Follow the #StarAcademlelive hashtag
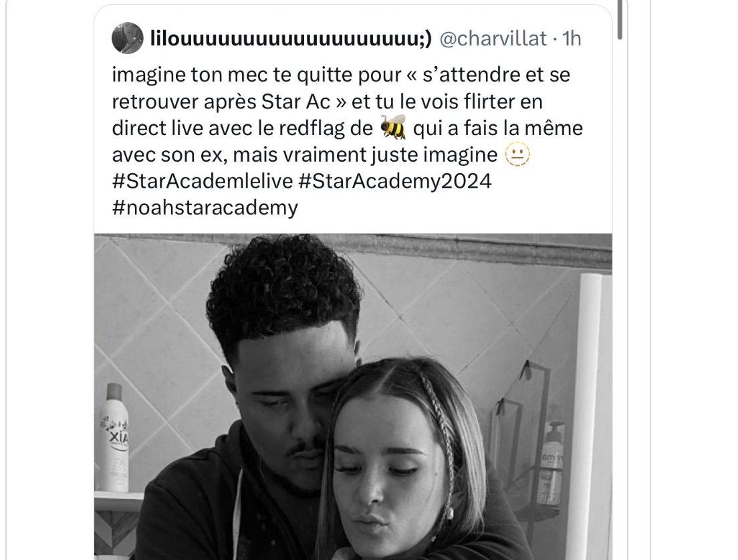738x560 pixels. tap(203, 181)
